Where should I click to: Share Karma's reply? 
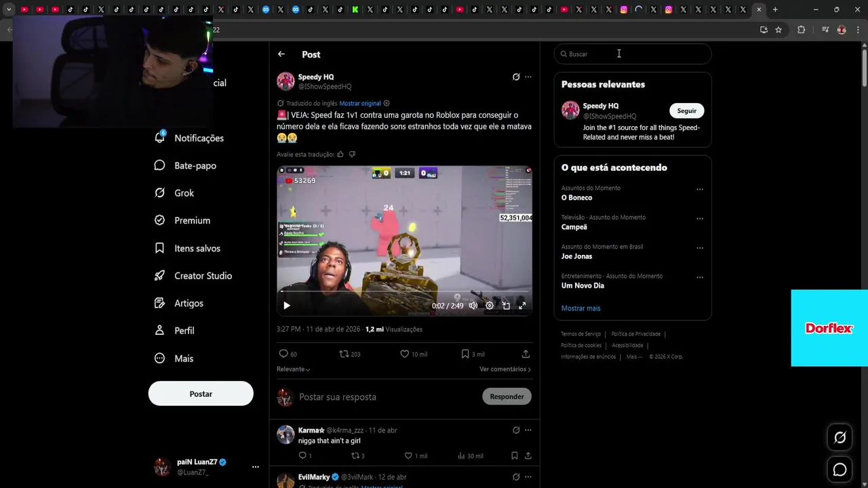click(x=528, y=456)
